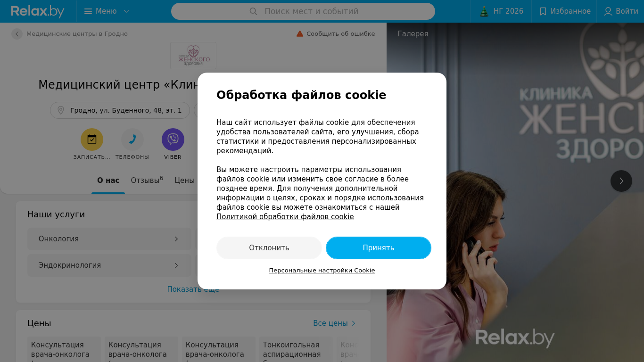The height and width of the screenshot is (362, 644).
Task: Open Персональные настройки Cookie link
Action: tap(322, 271)
